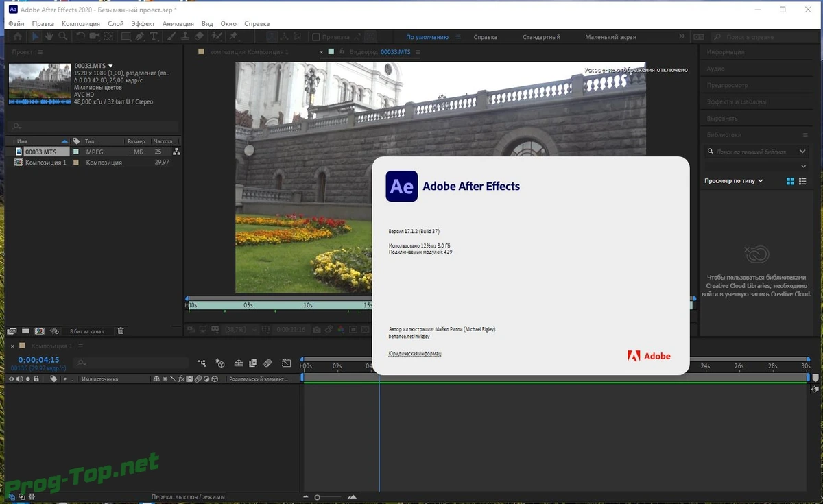Open Юридическая информация link
The width and height of the screenshot is (823, 504).
click(415, 354)
